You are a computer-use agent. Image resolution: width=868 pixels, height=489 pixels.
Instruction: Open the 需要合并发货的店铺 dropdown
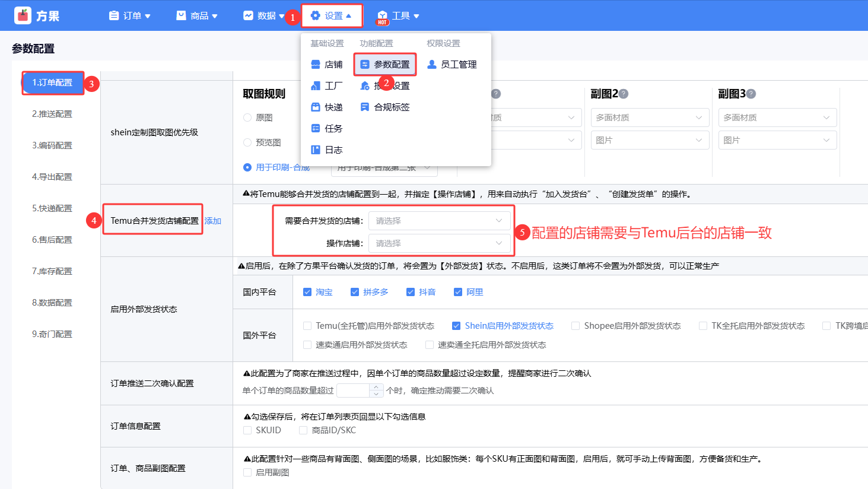coord(439,221)
